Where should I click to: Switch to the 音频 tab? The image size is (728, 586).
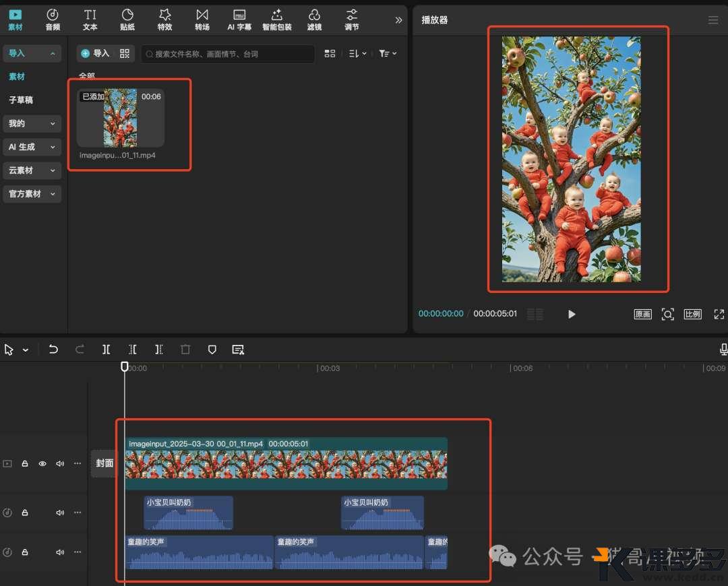(x=53, y=20)
